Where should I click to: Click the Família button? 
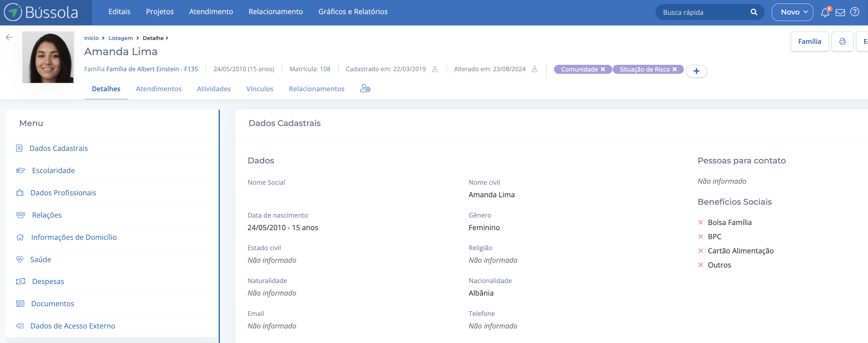click(810, 41)
